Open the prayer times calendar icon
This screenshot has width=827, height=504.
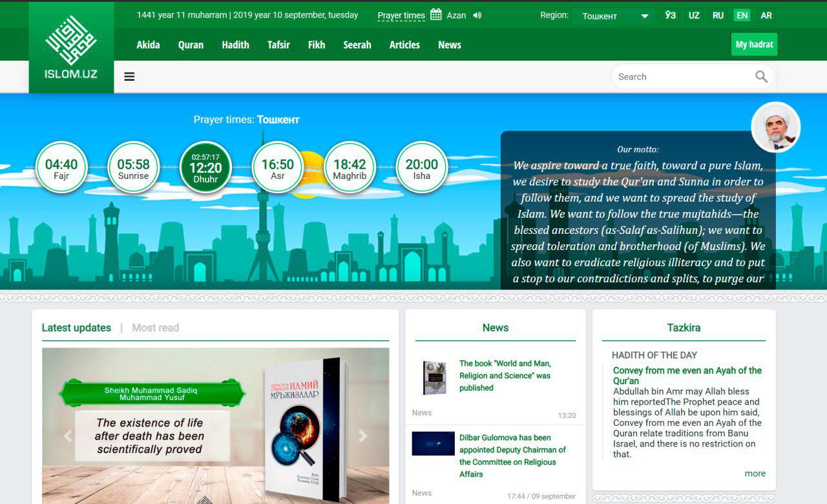point(436,15)
